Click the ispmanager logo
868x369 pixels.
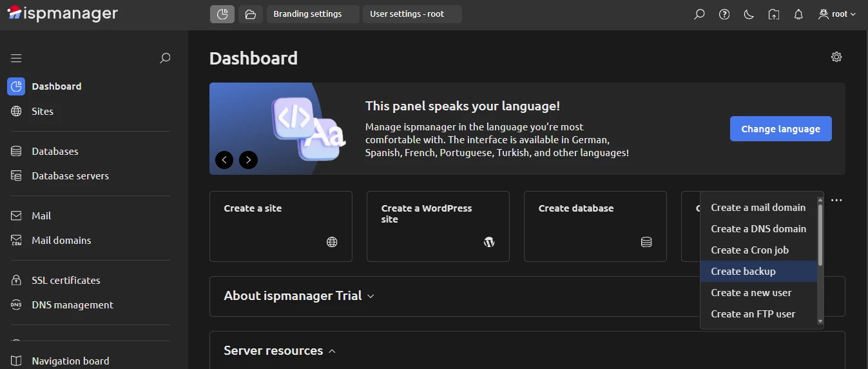[63, 14]
